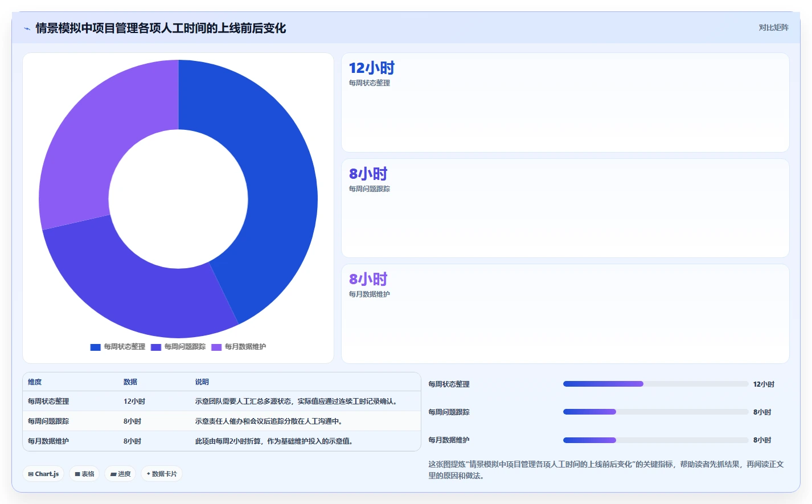This screenshot has height=504, width=812.
Task: Click the 每周问题跟踪 progress label
Action: tap(449, 412)
